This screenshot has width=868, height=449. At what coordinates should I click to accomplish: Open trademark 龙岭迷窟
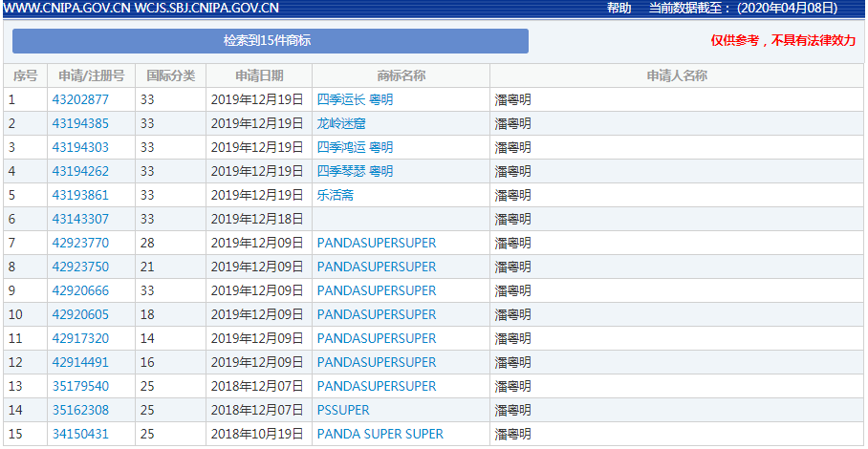341,123
